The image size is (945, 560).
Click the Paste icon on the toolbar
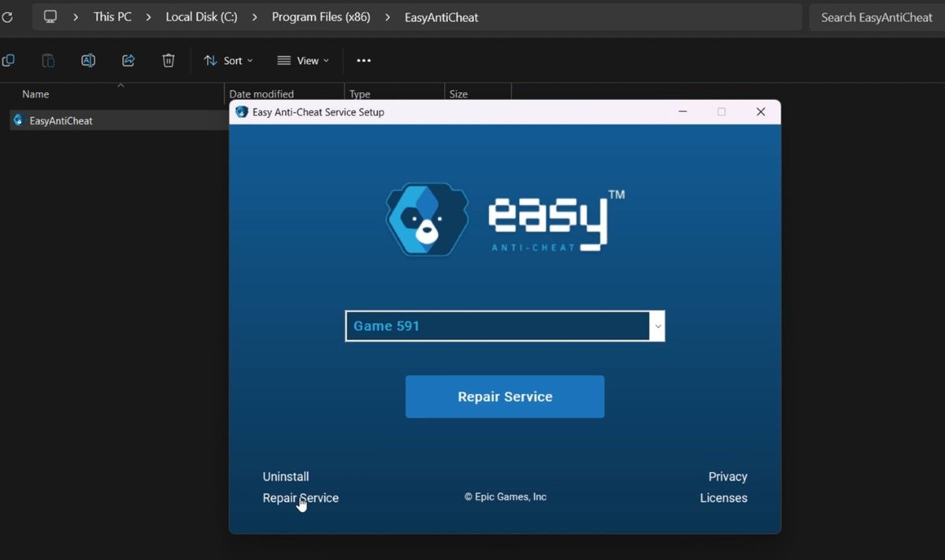click(x=47, y=60)
